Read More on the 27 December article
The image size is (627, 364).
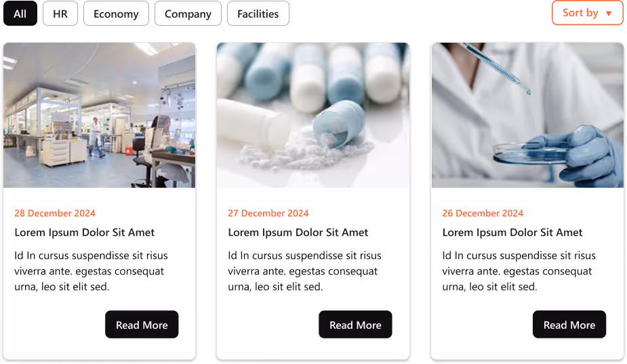pos(355,325)
